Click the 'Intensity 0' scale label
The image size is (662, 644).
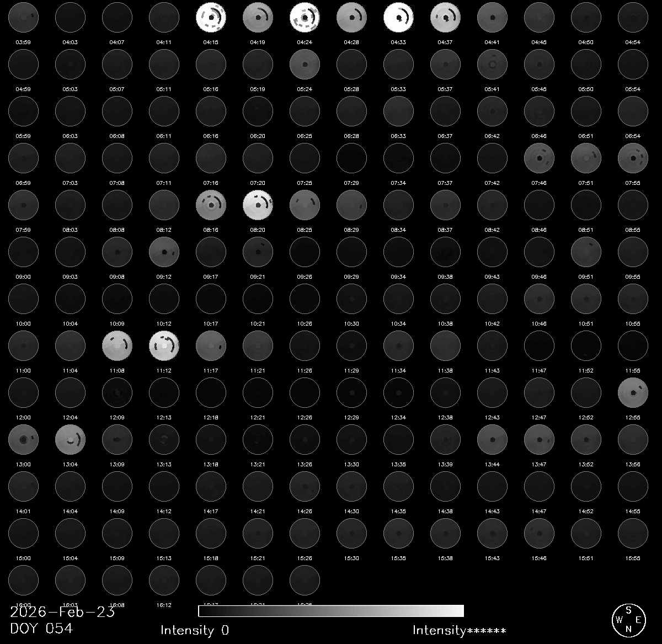194,630
